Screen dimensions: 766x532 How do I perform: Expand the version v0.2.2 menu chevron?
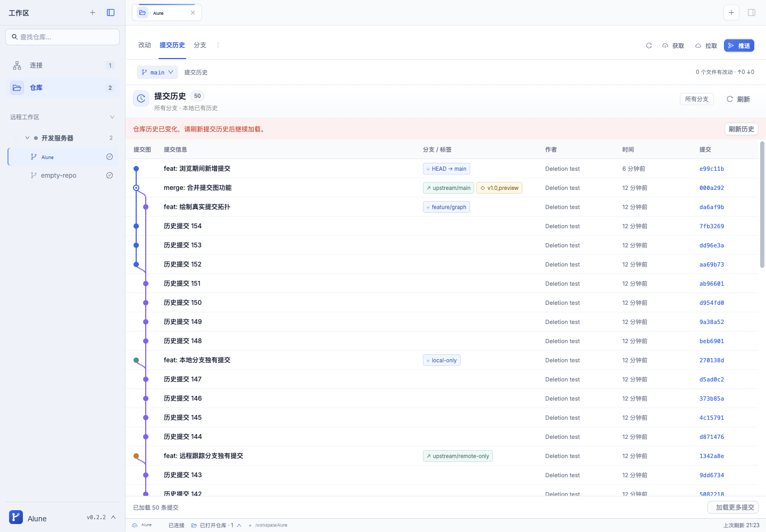pyautogui.click(x=113, y=517)
